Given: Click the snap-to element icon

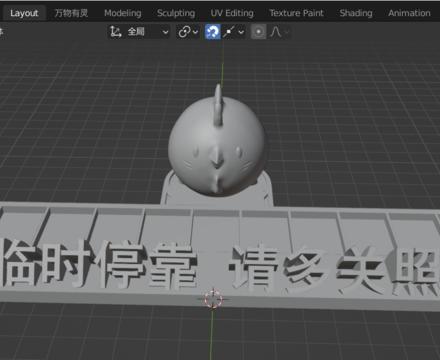Looking at the screenshot, I should point(229,32).
